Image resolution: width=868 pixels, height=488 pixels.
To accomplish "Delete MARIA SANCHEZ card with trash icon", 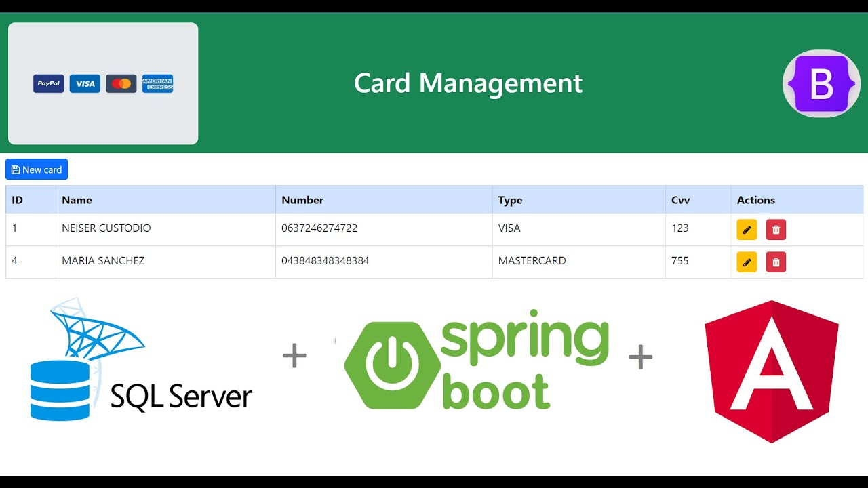I will 776,262.
